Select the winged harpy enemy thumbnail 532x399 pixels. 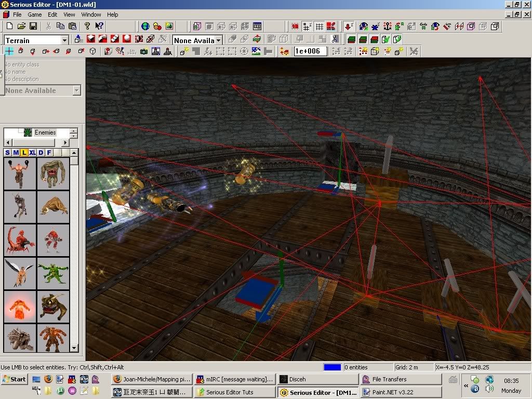(x=20, y=273)
